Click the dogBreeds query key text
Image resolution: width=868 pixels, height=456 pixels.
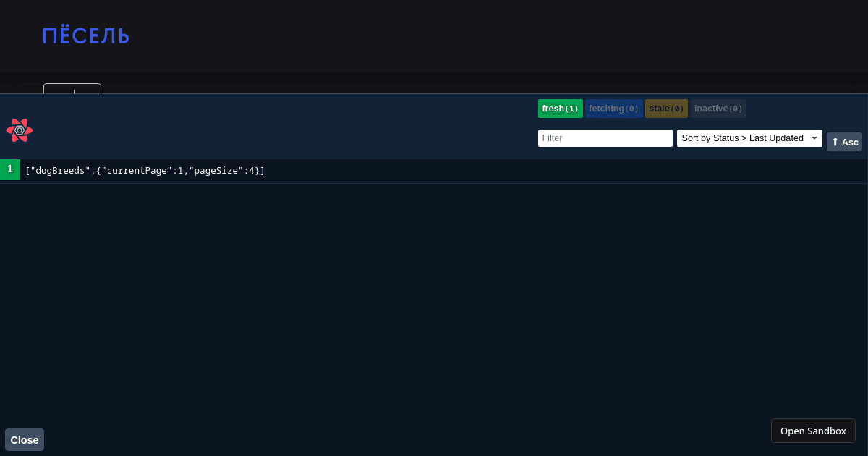click(58, 170)
